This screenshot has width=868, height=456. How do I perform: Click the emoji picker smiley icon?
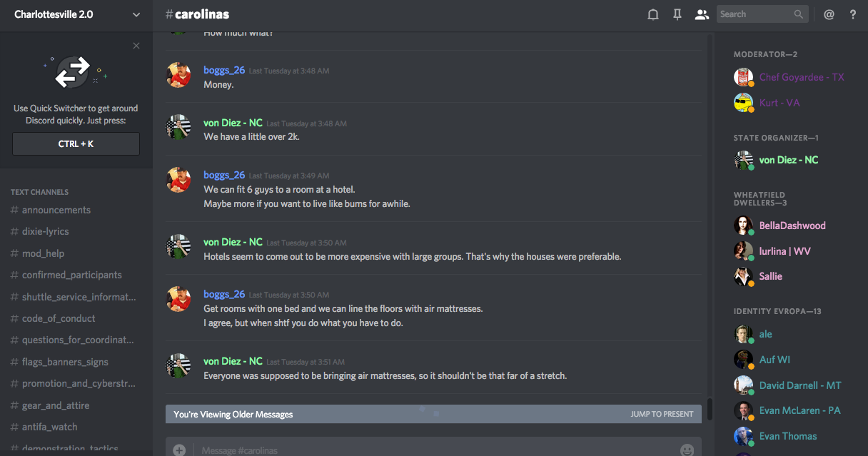tap(687, 450)
